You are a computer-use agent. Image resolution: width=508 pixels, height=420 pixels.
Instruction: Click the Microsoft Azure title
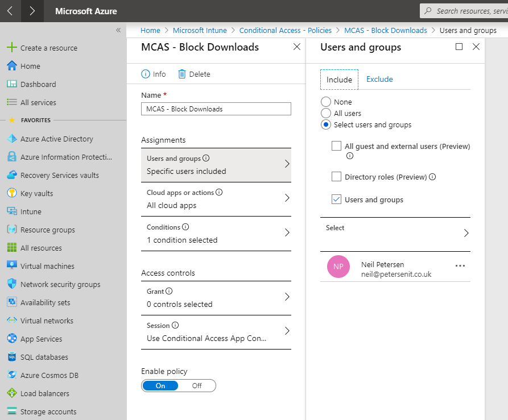point(86,11)
